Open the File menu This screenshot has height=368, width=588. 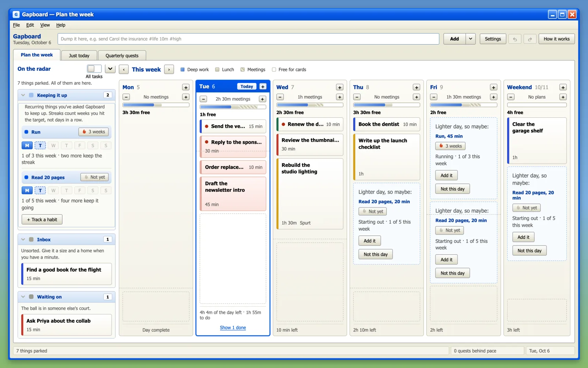click(17, 25)
